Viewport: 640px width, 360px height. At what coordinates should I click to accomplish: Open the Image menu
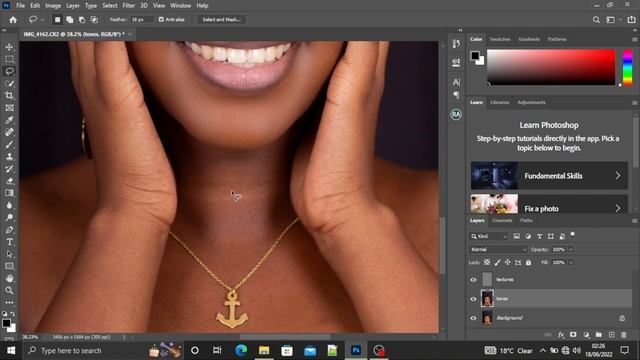[53, 6]
